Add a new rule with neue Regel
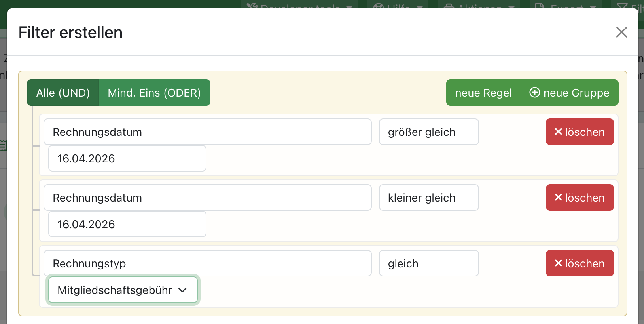 483,93
